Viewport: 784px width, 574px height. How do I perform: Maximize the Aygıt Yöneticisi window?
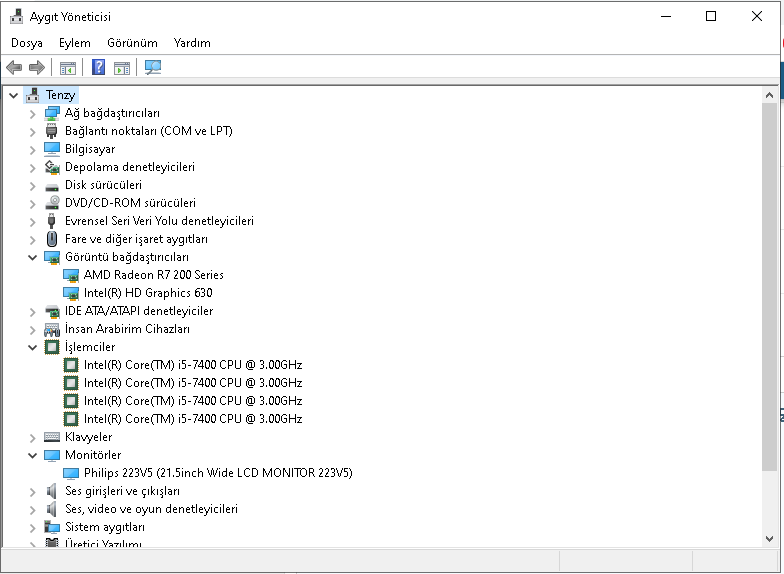pos(710,16)
